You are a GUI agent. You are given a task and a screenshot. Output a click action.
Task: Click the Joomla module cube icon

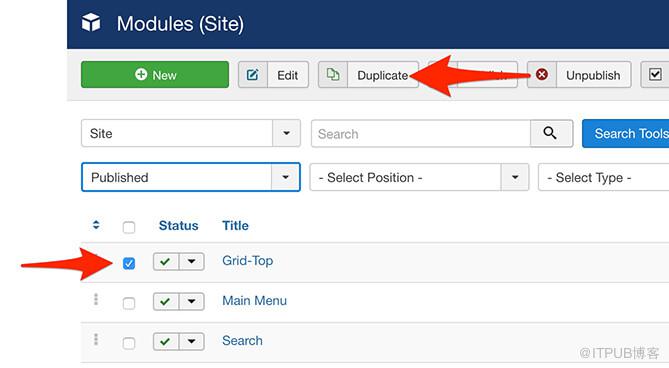coord(91,22)
